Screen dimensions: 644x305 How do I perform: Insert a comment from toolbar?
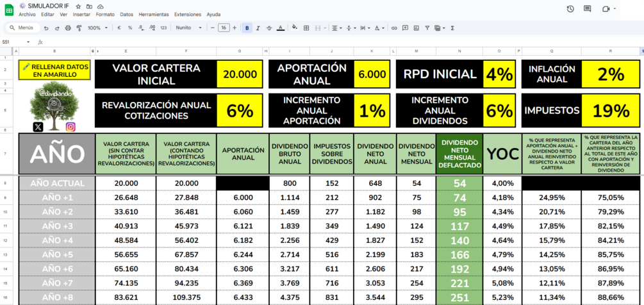pos(406,28)
